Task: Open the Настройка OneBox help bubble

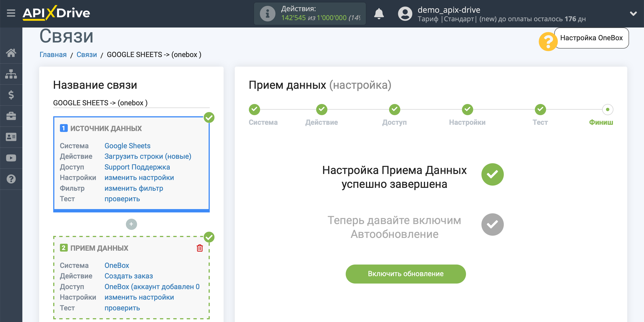Action: pyautogui.click(x=591, y=38)
